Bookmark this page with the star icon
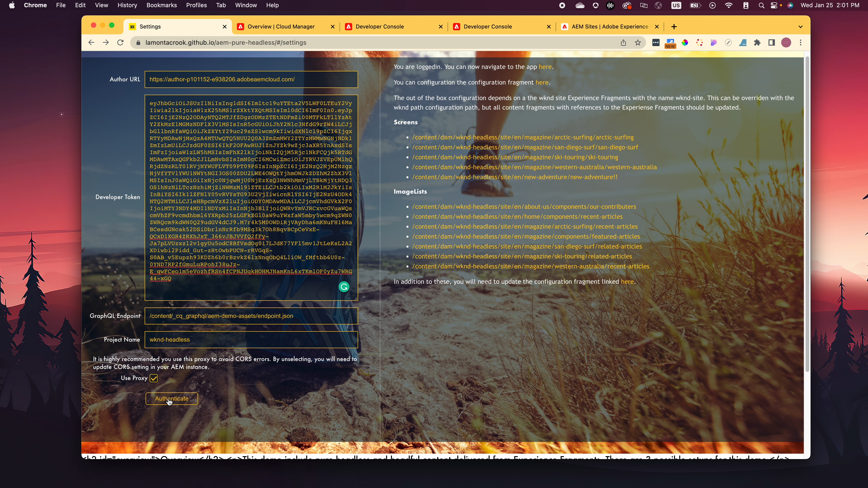 click(x=638, y=43)
